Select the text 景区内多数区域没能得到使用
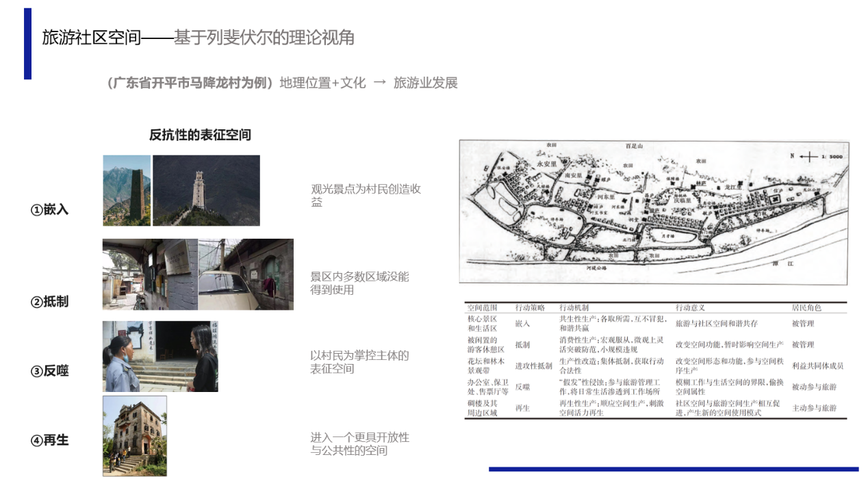This screenshot has width=868, height=483. (359, 283)
